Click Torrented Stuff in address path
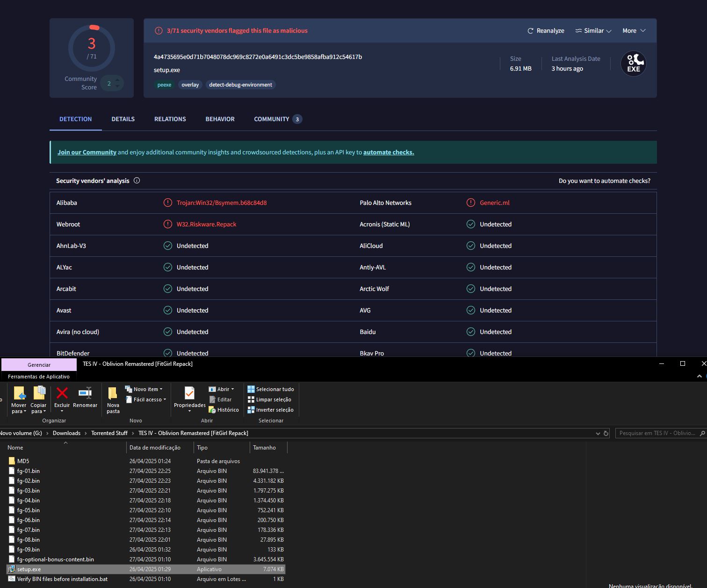Screen dimensions: 707x588 pos(109,433)
